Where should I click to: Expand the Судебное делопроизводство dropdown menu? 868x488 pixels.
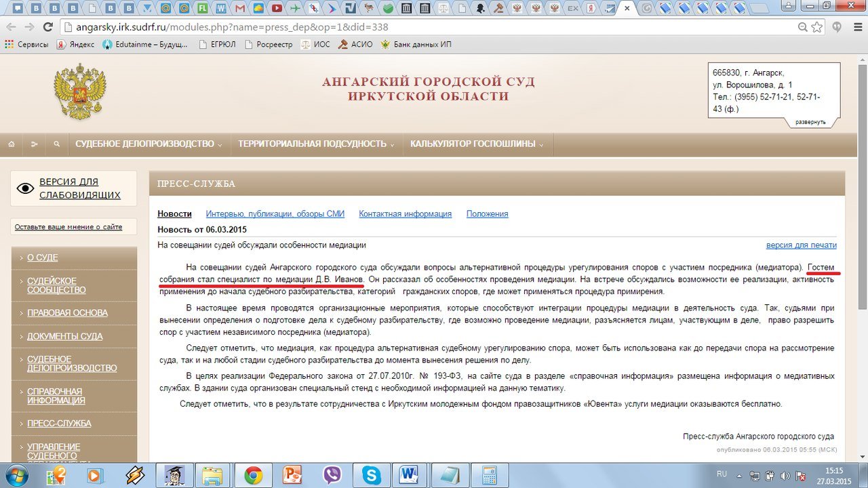[x=149, y=144]
